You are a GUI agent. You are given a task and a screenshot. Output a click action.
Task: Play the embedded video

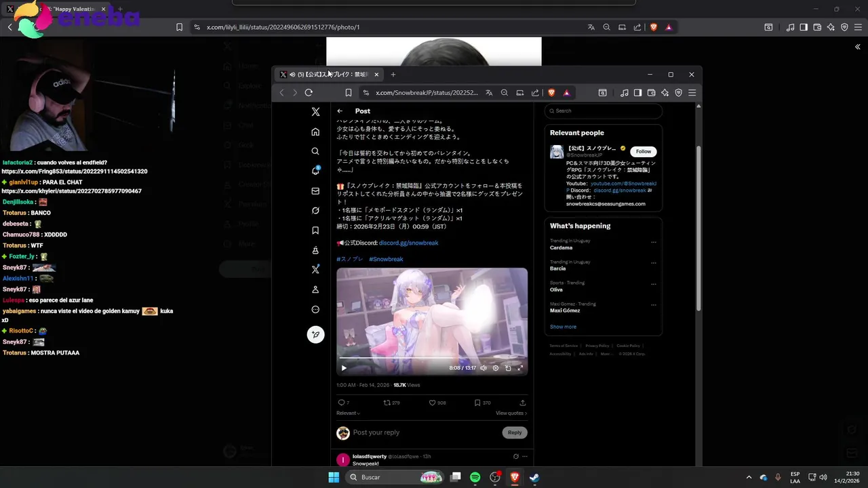pos(344,368)
